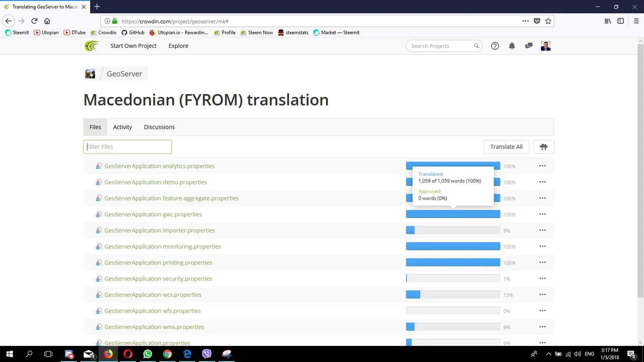Open options menu for wcs.properties row
This screenshot has height=362, width=644.
coord(542,295)
